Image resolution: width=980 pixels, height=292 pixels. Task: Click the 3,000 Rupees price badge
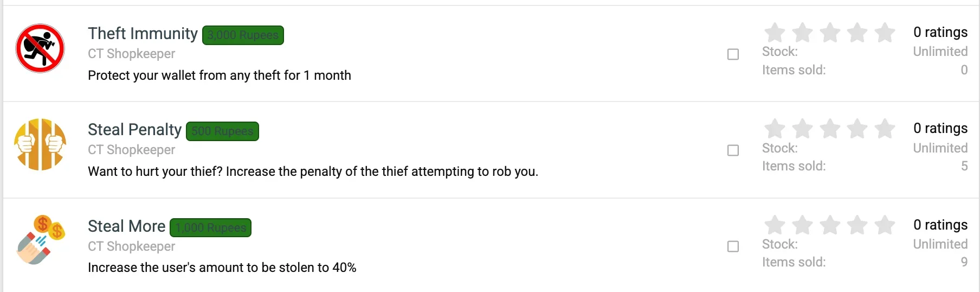pyautogui.click(x=243, y=35)
